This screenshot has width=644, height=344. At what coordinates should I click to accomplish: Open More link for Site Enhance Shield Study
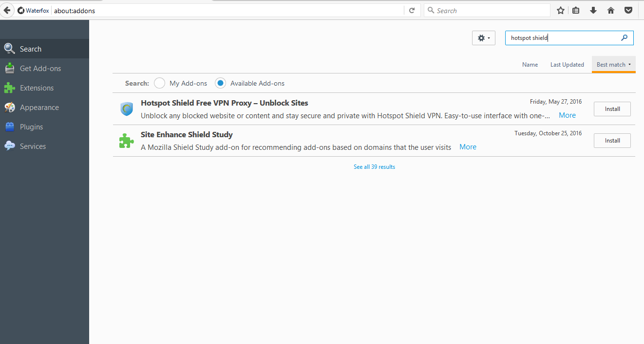(468, 147)
